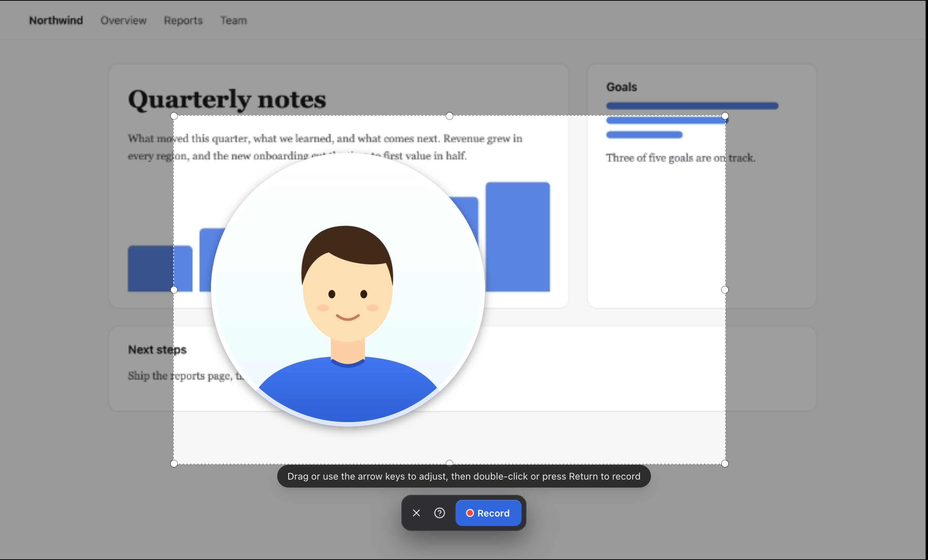Click the bottom-middle selection handle
Viewport: 928px width, 560px height.
coord(449,463)
